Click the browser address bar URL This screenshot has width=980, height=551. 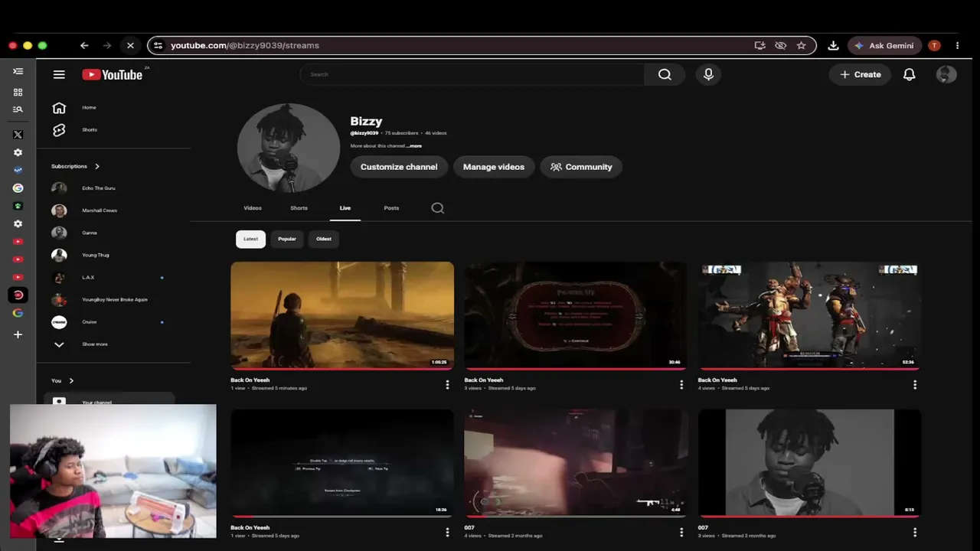pos(245,46)
